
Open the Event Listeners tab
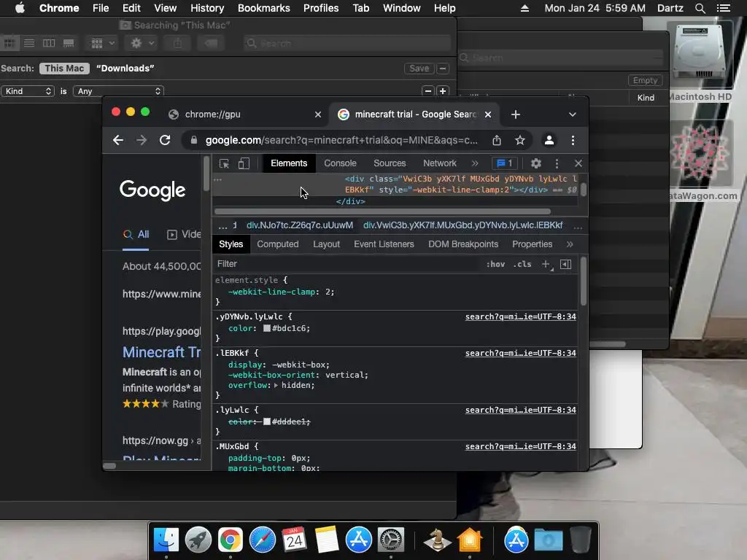384,244
